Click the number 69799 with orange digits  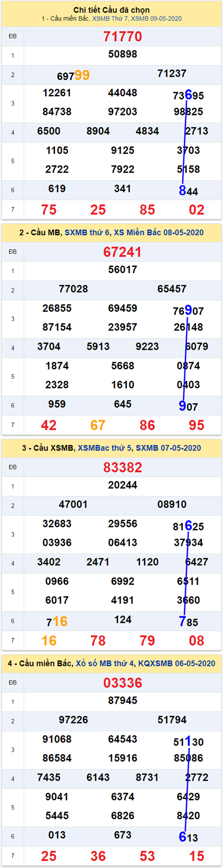(x=73, y=75)
